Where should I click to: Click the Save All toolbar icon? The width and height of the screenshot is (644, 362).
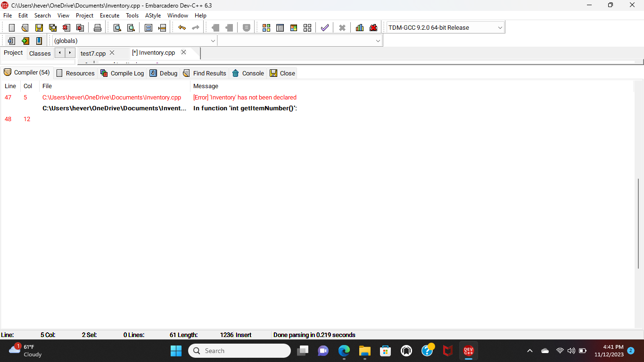click(53, 27)
